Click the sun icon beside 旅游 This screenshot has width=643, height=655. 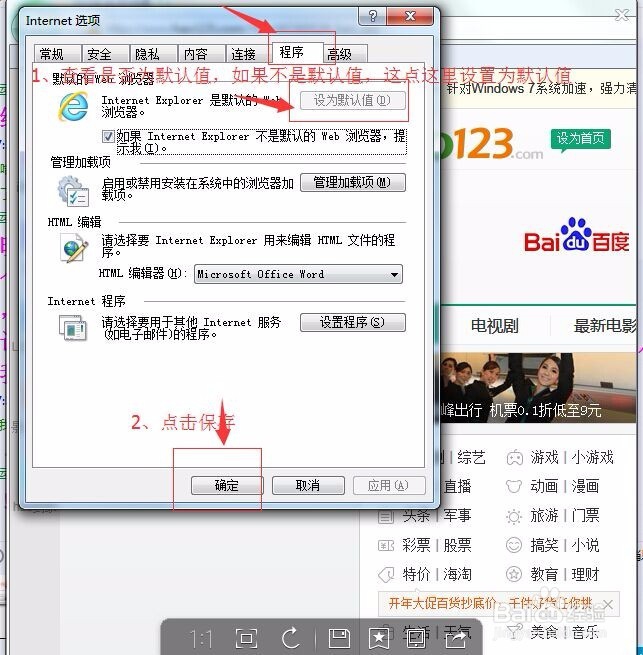(514, 516)
